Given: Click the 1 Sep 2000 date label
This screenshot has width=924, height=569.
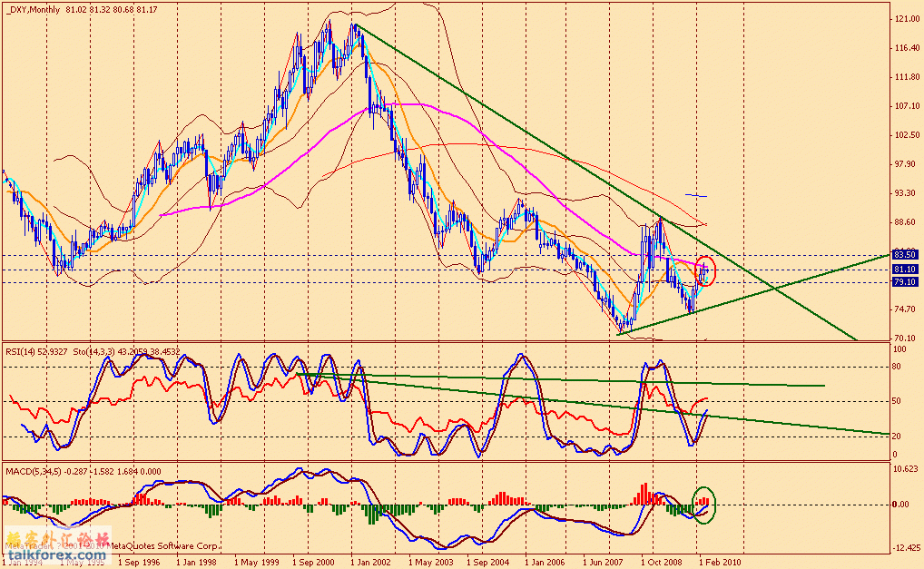Looking at the screenshot, I should click(x=313, y=562).
